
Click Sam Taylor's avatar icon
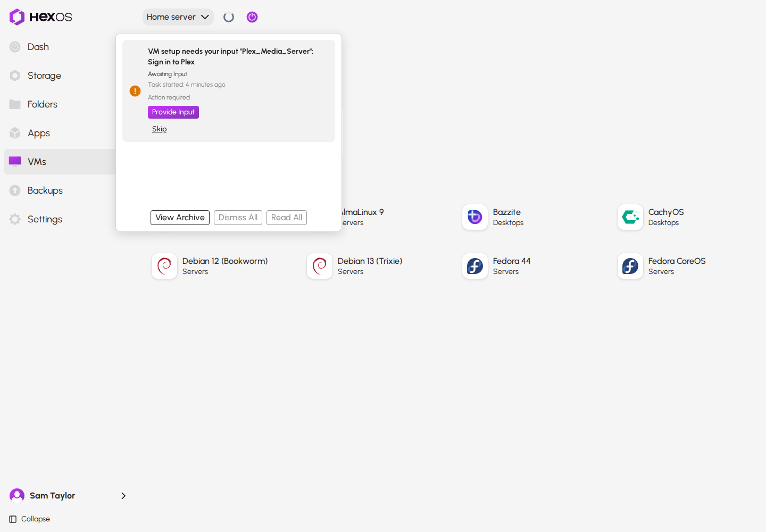17,496
